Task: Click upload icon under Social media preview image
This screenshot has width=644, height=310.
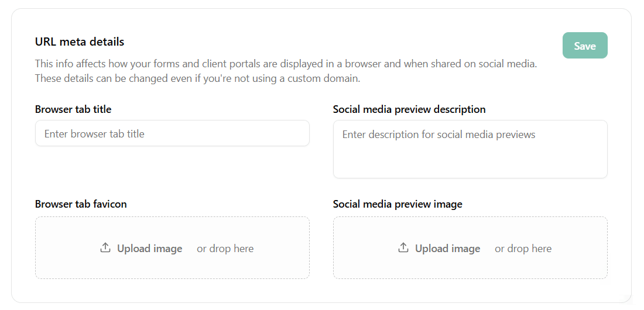Action: point(403,248)
